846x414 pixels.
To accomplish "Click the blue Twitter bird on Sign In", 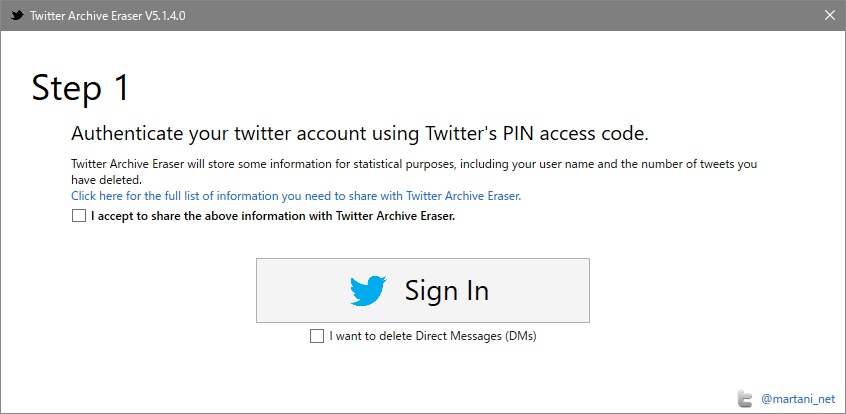I will pyautogui.click(x=369, y=290).
